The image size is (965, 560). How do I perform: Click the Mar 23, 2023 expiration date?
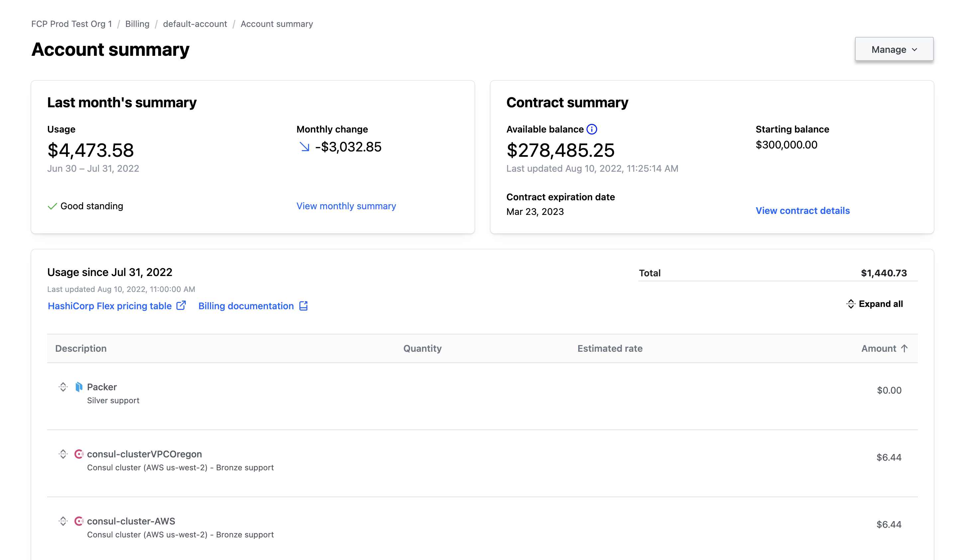coord(535,212)
